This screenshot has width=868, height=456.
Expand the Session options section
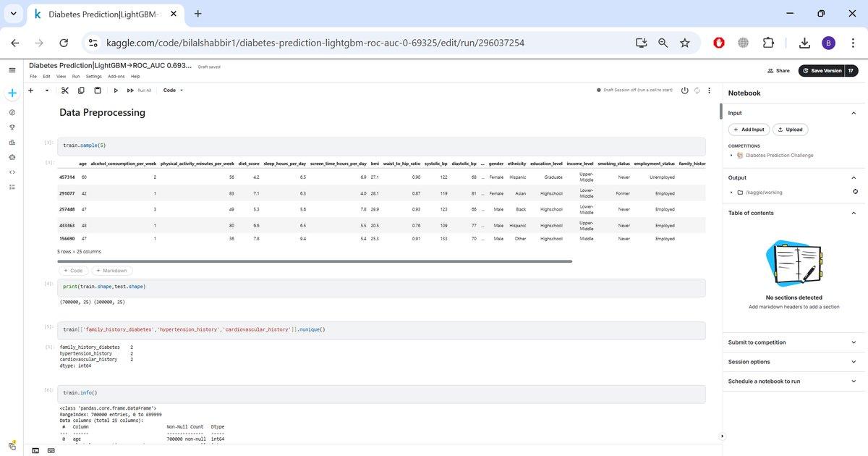[854, 362]
